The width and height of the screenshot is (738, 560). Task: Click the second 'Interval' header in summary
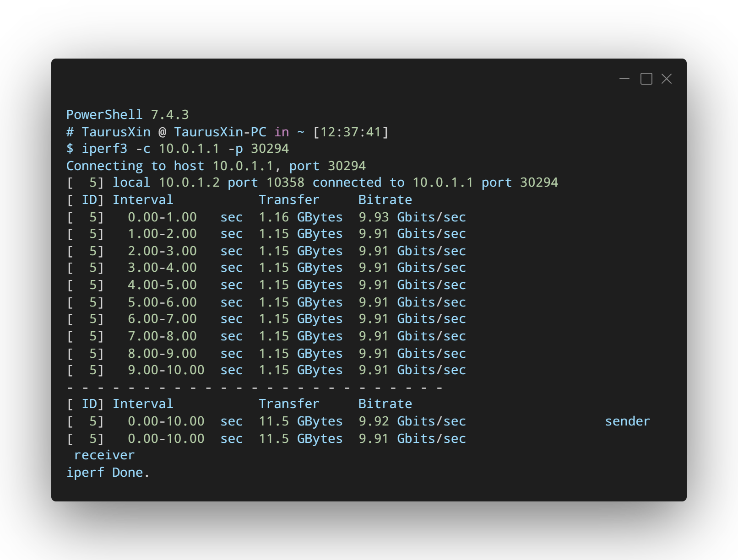click(143, 404)
